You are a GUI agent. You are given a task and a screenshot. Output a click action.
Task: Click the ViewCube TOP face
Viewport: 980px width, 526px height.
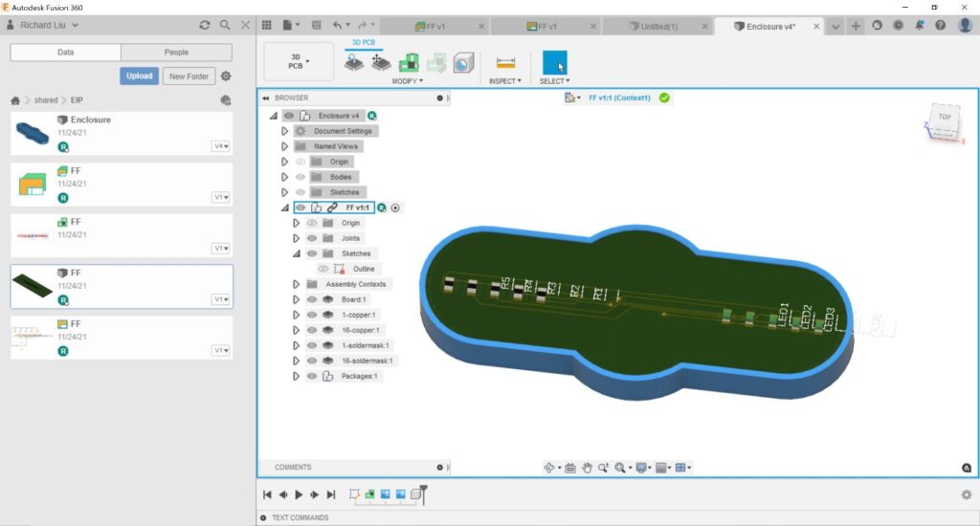(x=944, y=118)
